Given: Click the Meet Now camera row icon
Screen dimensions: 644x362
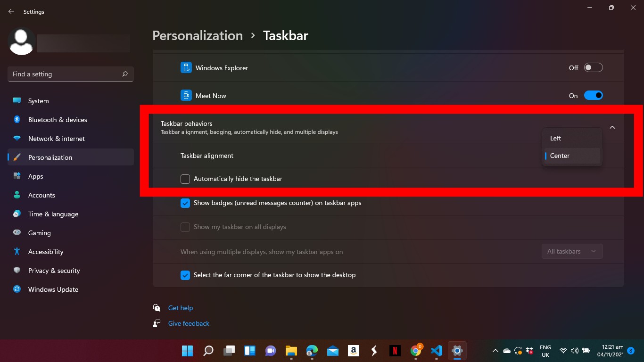Looking at the screenshot, I should tap(186, 95).
